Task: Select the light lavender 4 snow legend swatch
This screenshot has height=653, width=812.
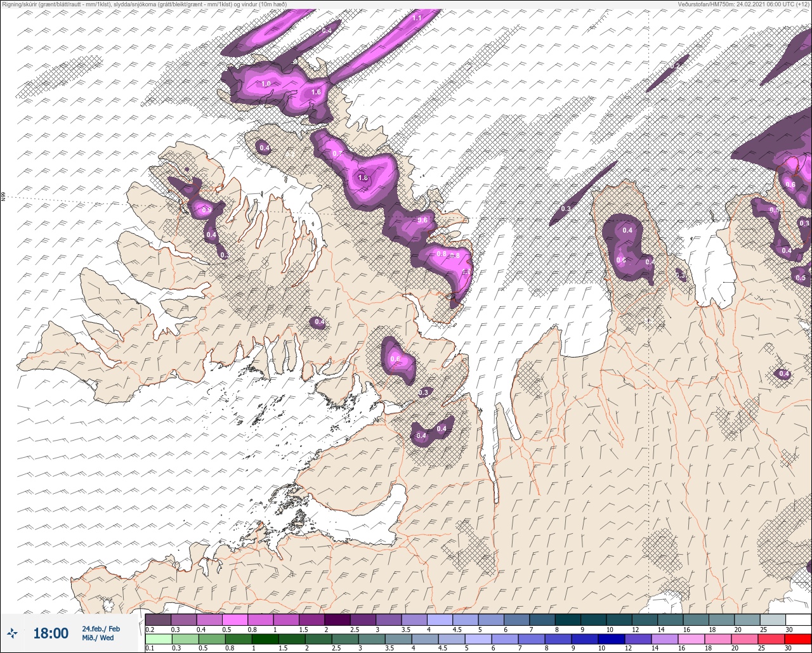Action: tap(440, 619)
